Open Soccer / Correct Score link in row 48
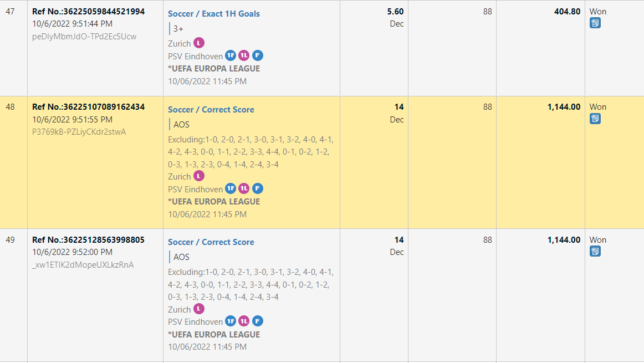 [211, 110]
